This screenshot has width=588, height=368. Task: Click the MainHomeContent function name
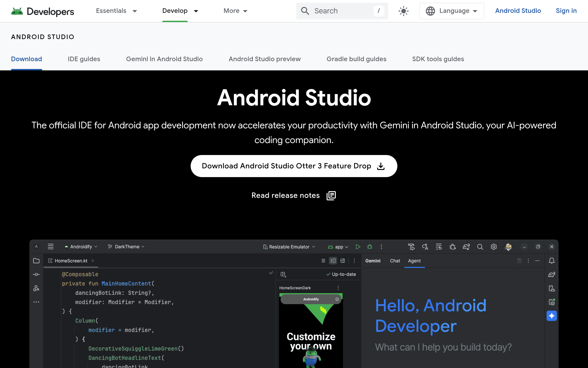(x=126, y=284)
